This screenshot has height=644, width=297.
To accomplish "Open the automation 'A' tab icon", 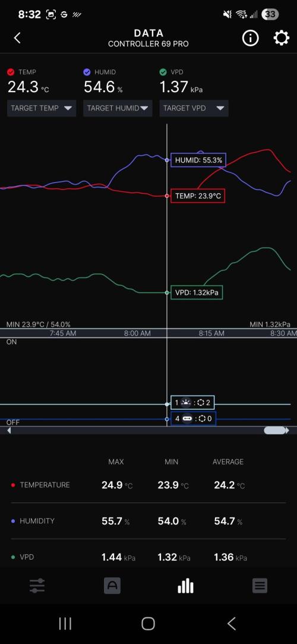I will click(x=112, y=586).
